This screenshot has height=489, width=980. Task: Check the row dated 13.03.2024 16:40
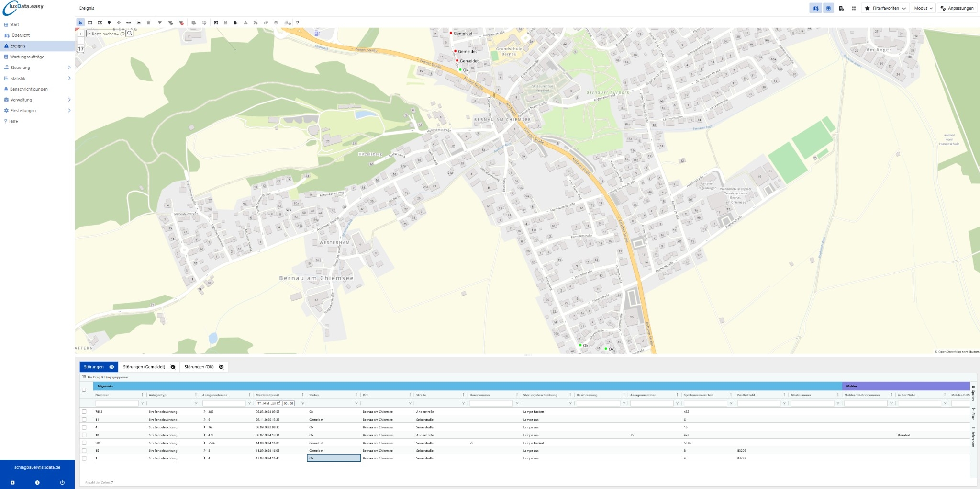coord(84,458)
